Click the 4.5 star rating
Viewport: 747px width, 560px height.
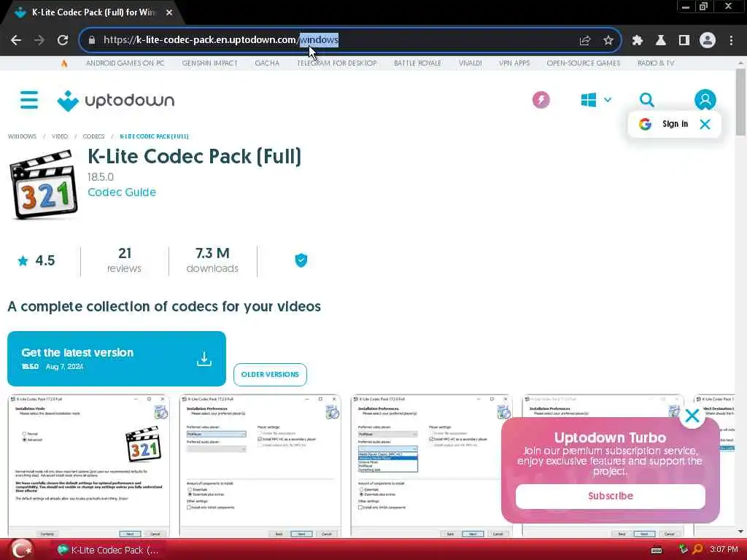pyautogui.click(x=36, y=260)
